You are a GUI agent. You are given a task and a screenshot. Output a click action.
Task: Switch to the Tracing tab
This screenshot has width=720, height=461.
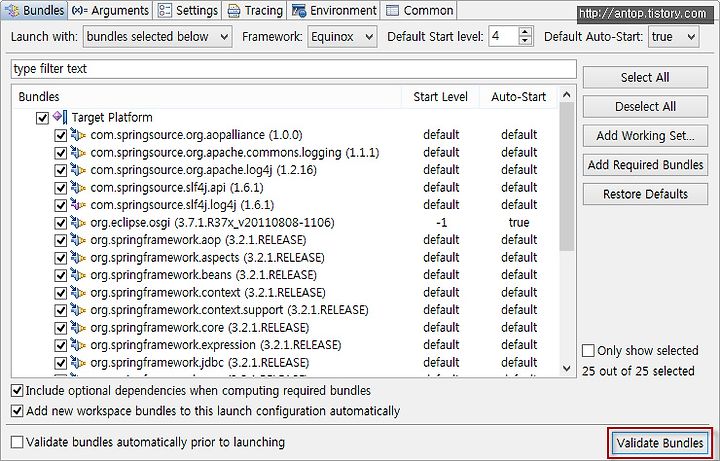255,10
